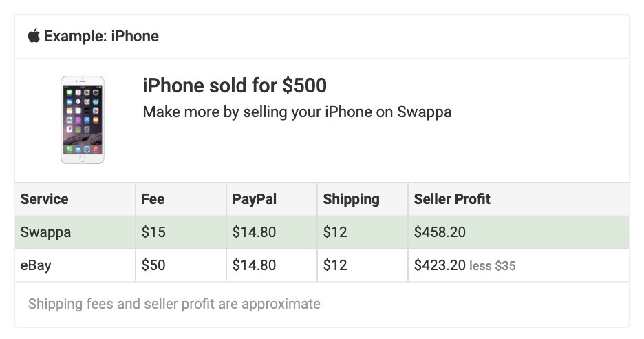644x339 pixels.
Task: Click the approximate shipping fees footnote
Action: (x=174, y=304)
